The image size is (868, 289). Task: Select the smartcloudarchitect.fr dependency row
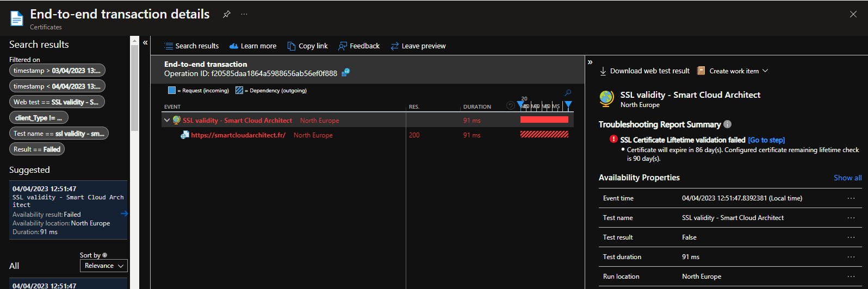[238, 135]
